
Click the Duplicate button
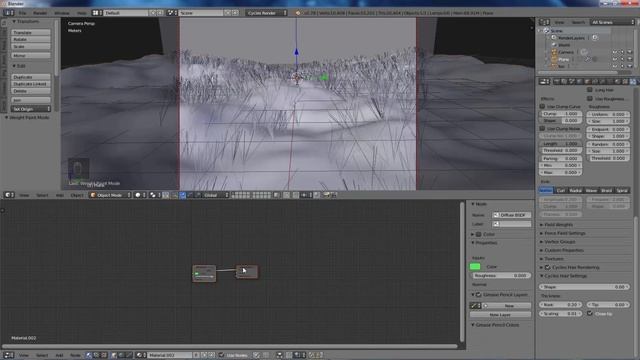coord(31,77)
